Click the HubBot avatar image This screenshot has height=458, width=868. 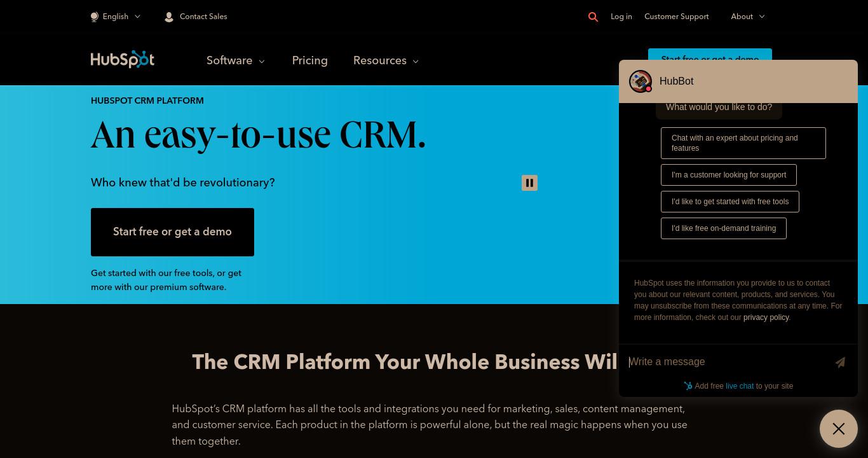point(641,81)
